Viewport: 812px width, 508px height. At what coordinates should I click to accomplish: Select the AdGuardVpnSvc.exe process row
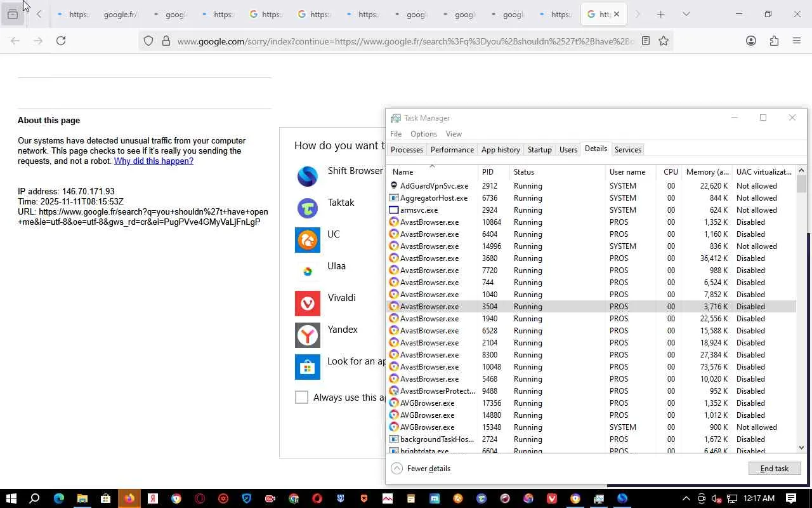[x=591, y=186]
